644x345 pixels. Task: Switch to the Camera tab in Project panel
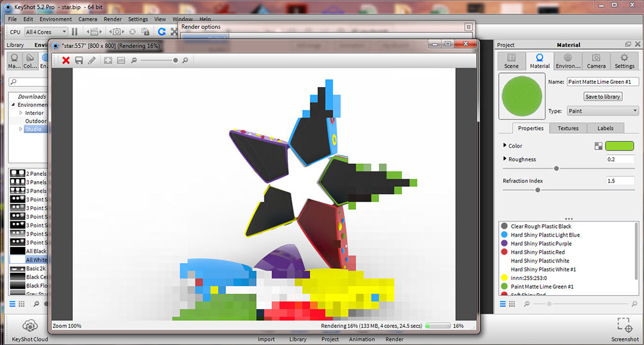pyautogui.click(x=596, y=61)
